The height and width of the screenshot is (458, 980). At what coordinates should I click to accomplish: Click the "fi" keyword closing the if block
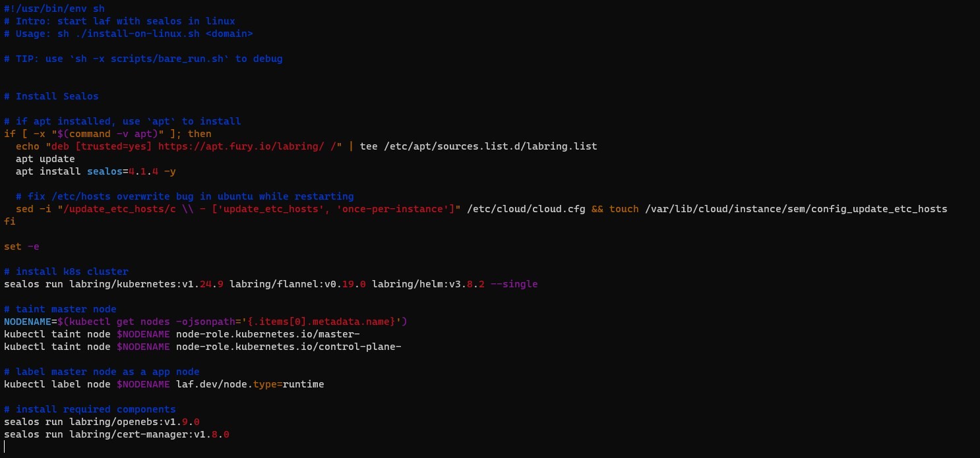[x=9, y=221]
